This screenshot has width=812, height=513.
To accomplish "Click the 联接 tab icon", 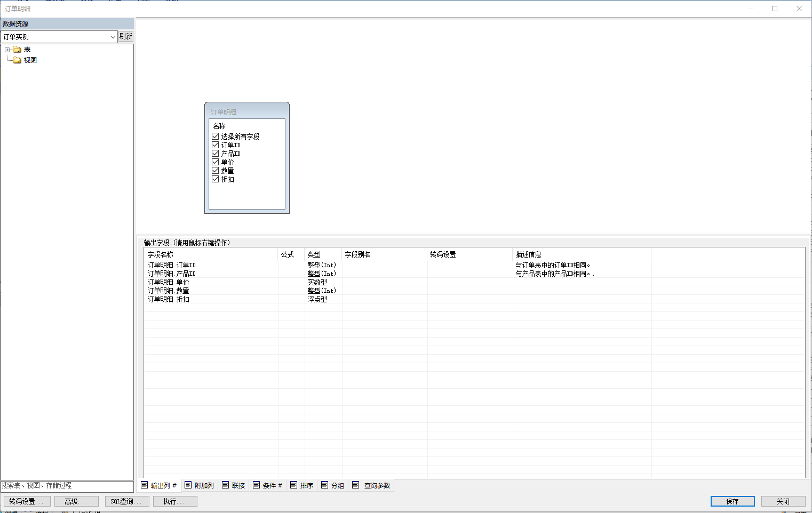I will (225, 485).
